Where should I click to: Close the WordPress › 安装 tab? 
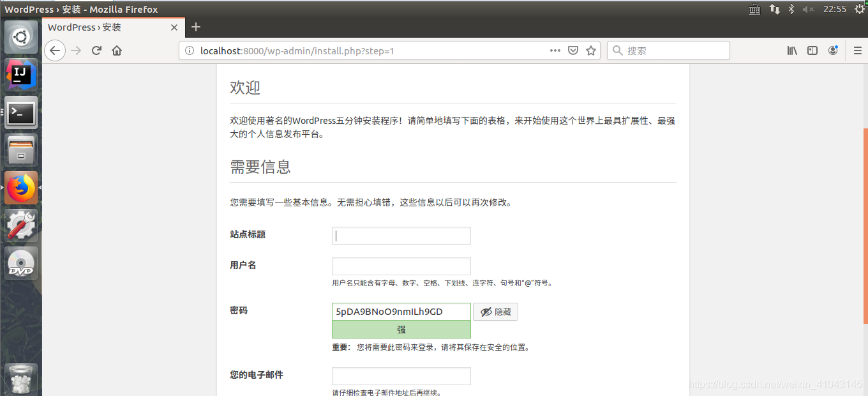174,27
